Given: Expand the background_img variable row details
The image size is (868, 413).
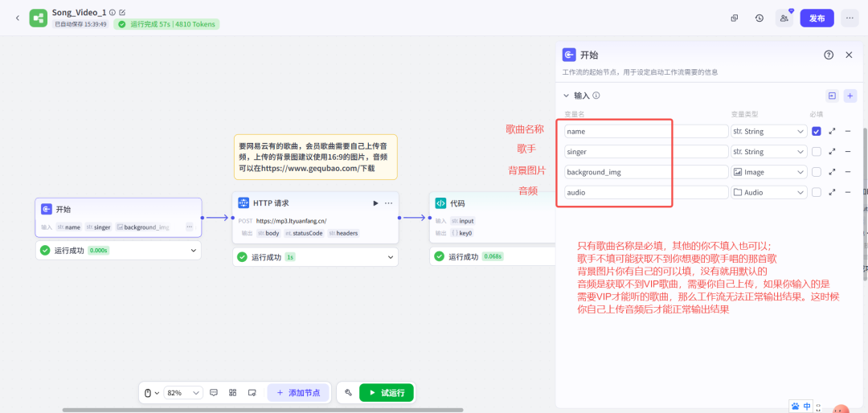Looking at the screenshot, I should point(832,172).
